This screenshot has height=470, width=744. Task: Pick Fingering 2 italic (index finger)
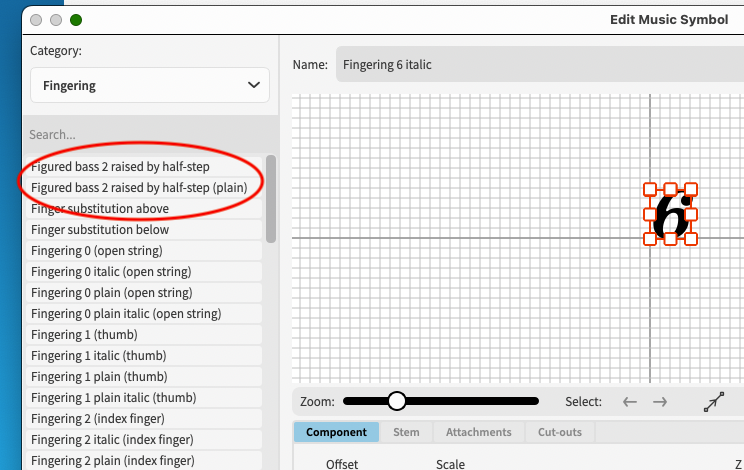coord(112,439)
